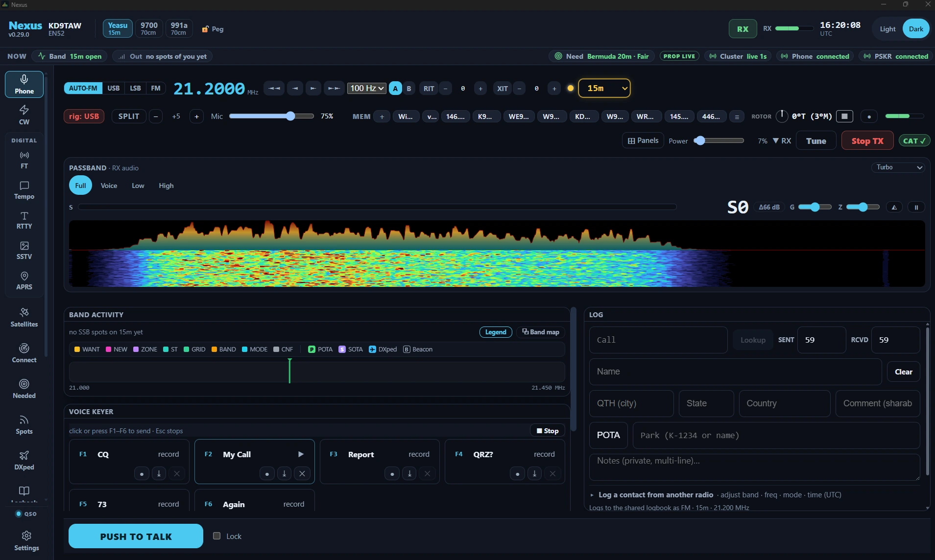Click the record dot under F3 Report
The image size is (935, 560).
(392, 473)
